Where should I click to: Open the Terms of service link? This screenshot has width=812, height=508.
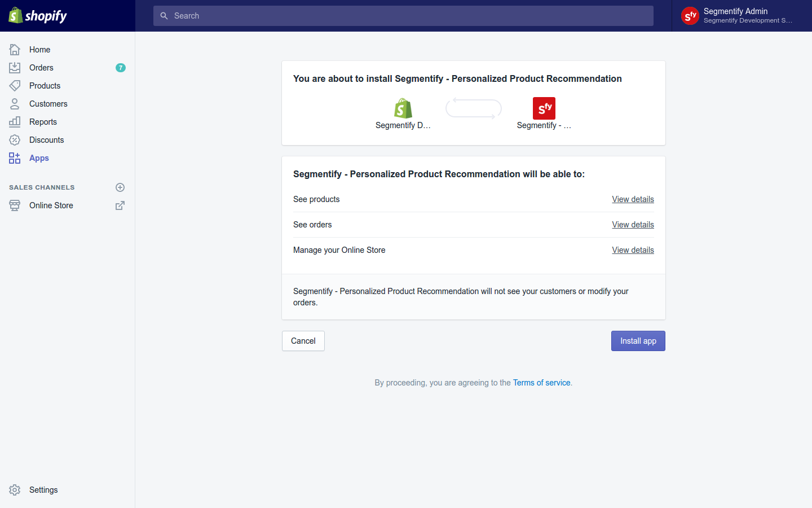pos(541,383)
